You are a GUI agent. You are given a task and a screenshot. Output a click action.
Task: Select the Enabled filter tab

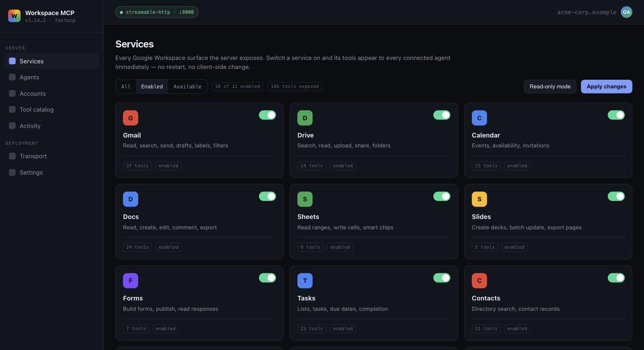[152, 87]
